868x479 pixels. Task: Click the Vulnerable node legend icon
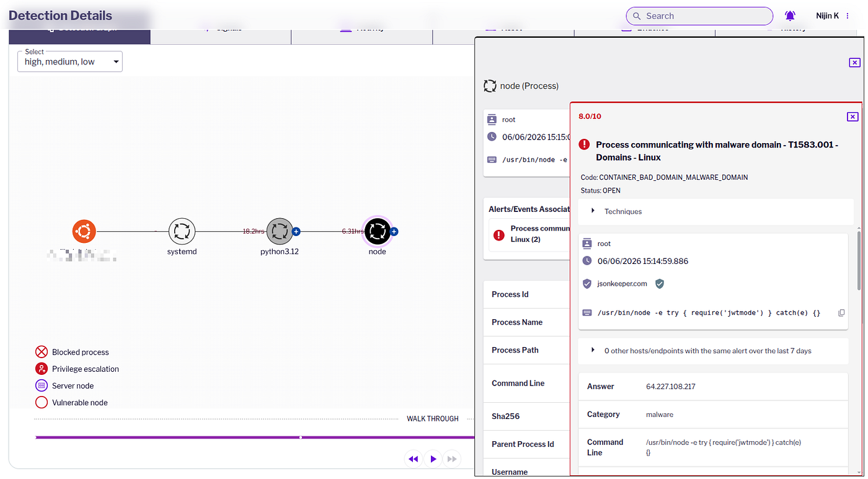coord(42,402)
